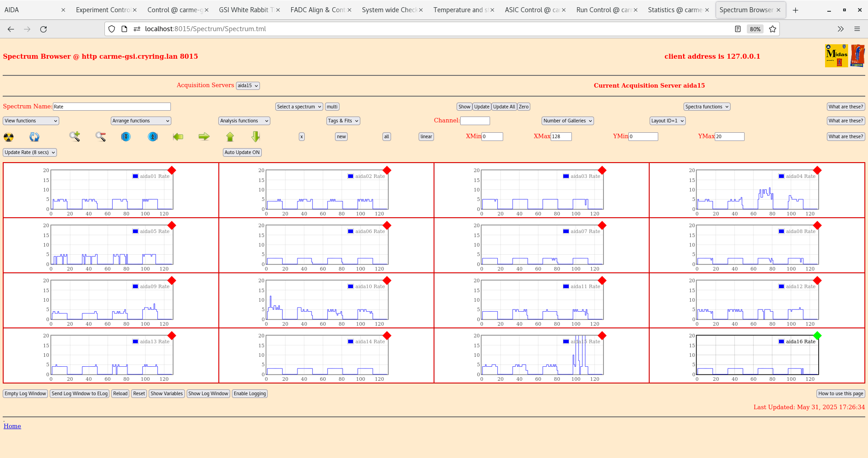The height and width of the screenshot is (458, 868).
Task: Open the Midas logo in the corner
Action: 836,55
